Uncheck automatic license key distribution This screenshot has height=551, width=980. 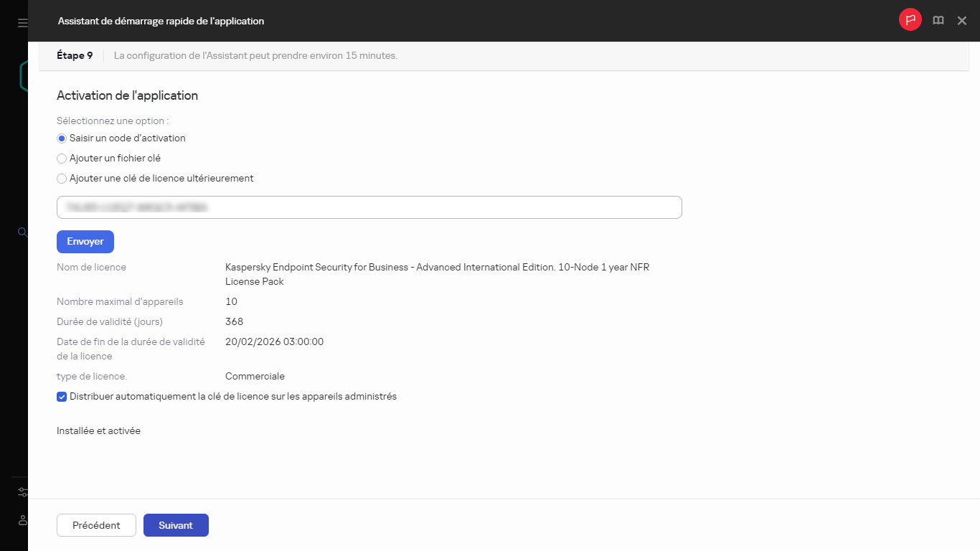click(x=62, y=396)
